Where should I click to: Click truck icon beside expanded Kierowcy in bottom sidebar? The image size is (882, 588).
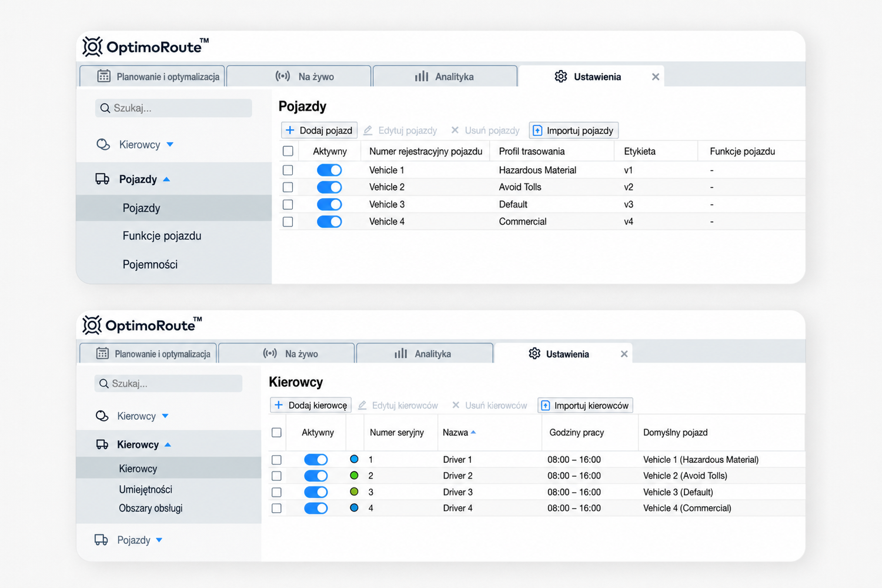coord(102,445)
